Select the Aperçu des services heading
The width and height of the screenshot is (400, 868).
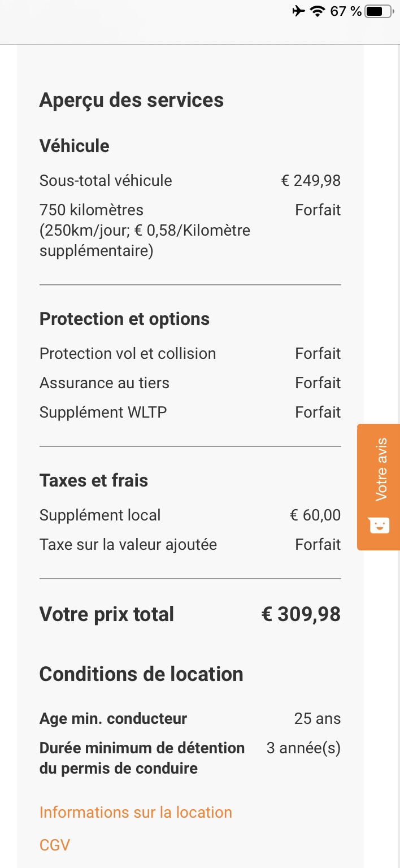pyautogui.click(x=132, y=100)
